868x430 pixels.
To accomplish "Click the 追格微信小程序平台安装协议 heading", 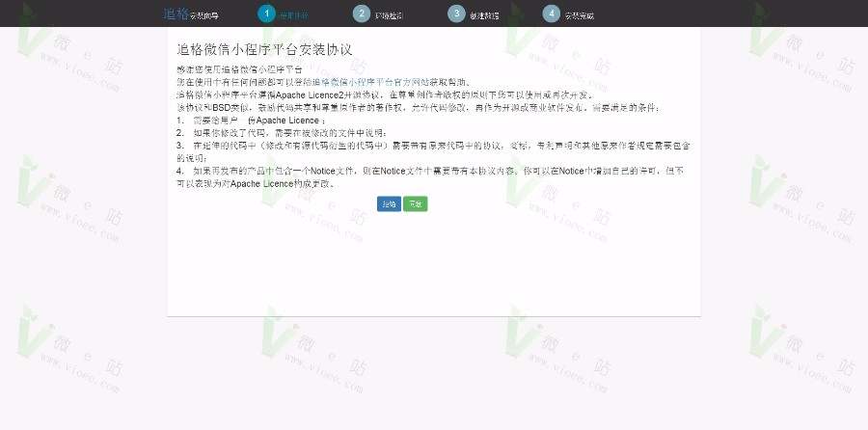I will click(264, 49).
